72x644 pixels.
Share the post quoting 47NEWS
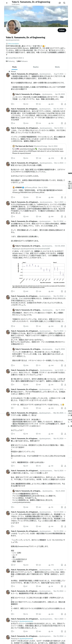coord(65,197)
